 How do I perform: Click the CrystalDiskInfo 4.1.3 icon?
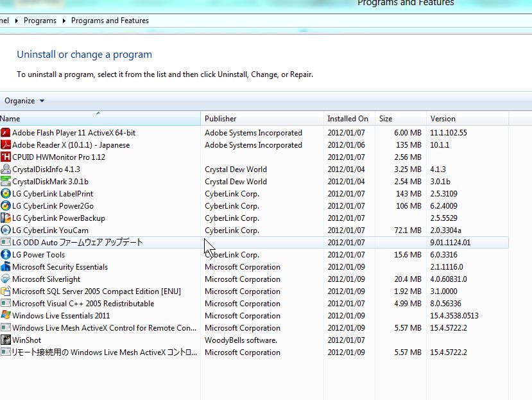pos(5,170)
